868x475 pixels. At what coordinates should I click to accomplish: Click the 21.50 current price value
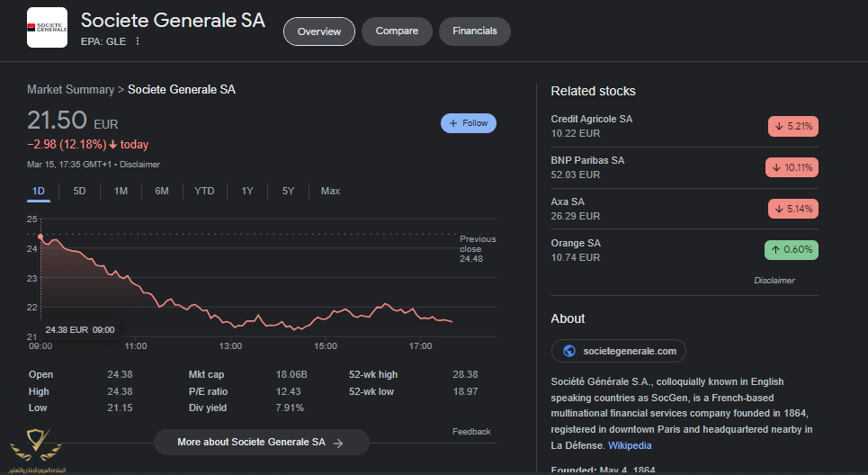(x=57, y=121)
